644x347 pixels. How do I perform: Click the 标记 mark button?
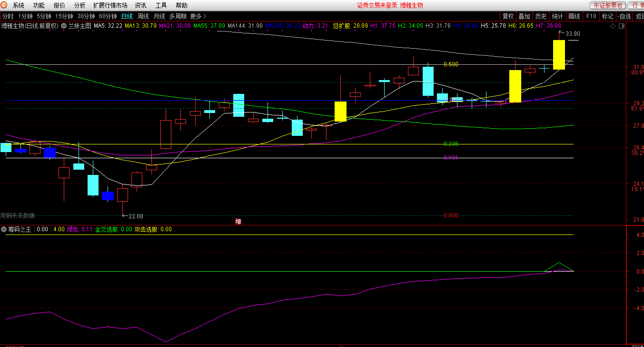click(x=607, y=16)
